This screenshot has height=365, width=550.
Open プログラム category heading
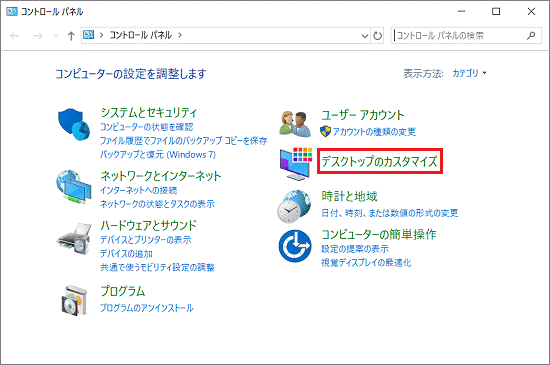tap(123, 291)
